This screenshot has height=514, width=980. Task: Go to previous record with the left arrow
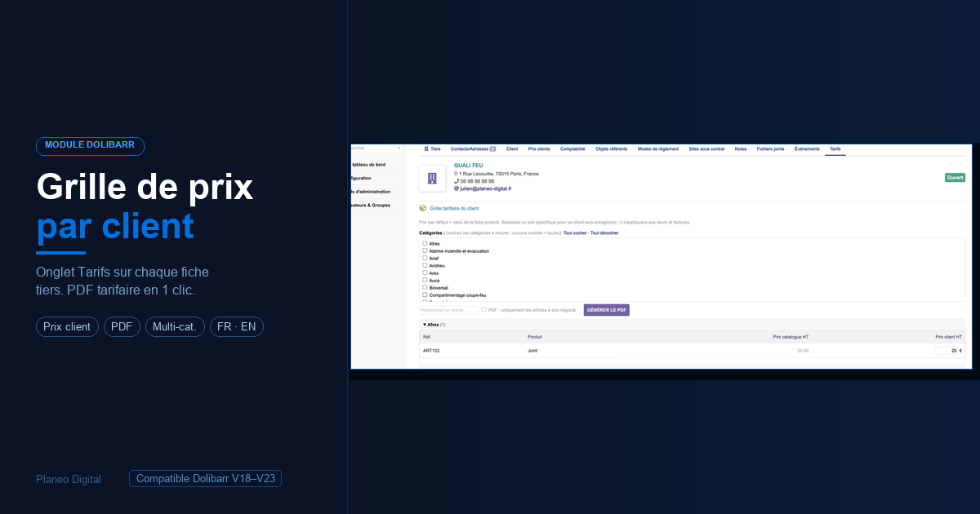click(951, 165)
